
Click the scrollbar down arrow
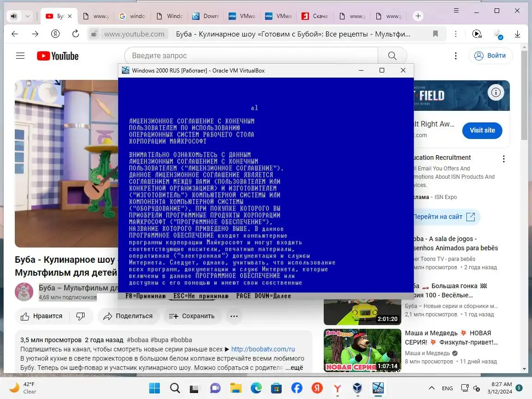(525, 369)
